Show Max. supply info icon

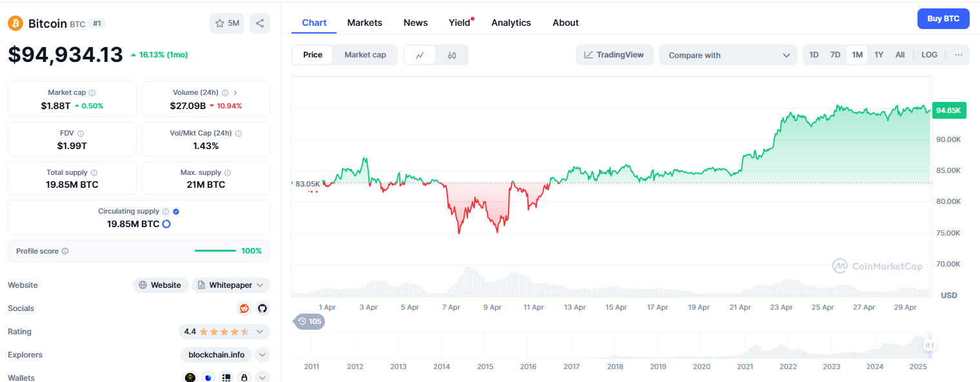[x=228, y=173]
